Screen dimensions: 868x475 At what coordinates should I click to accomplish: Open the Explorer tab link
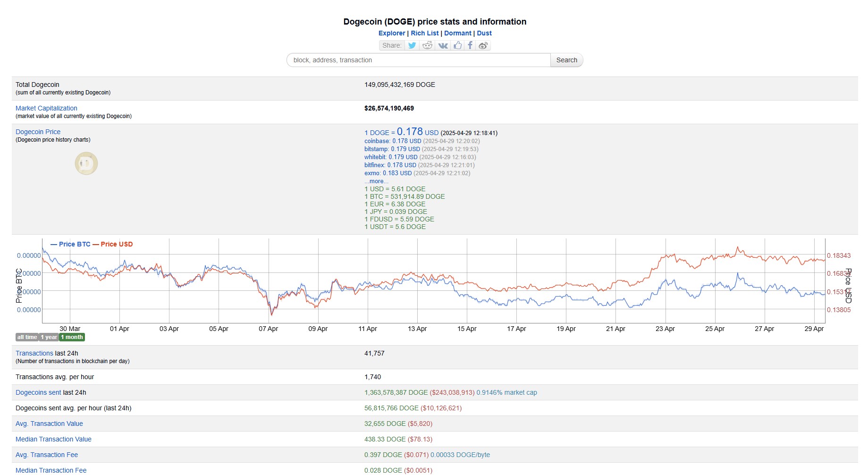(x=392, y=33)
